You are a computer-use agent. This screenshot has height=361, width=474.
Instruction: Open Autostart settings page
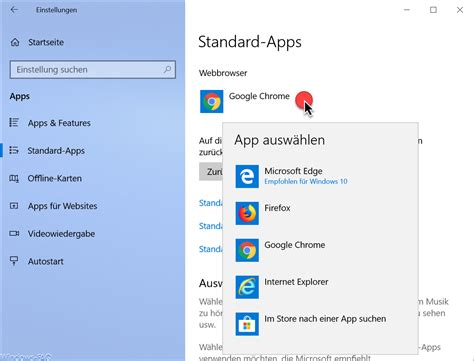(x=46, y=261)
